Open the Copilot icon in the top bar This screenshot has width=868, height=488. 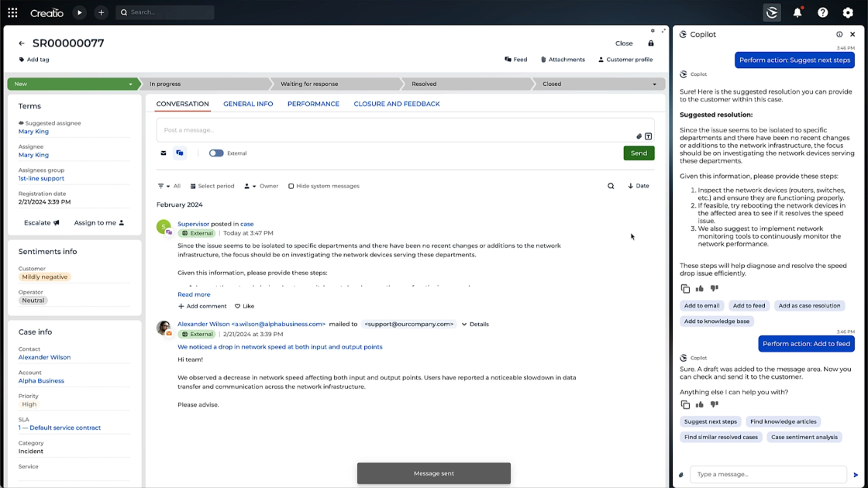[772, 12]
